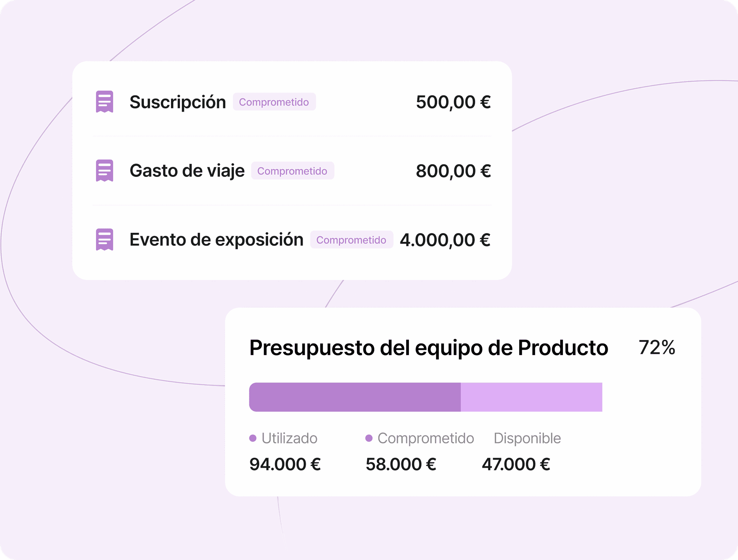Click the Comprometido badge on Evento de exposición
This screenshot has height=560, width=738.
[352, 240]
